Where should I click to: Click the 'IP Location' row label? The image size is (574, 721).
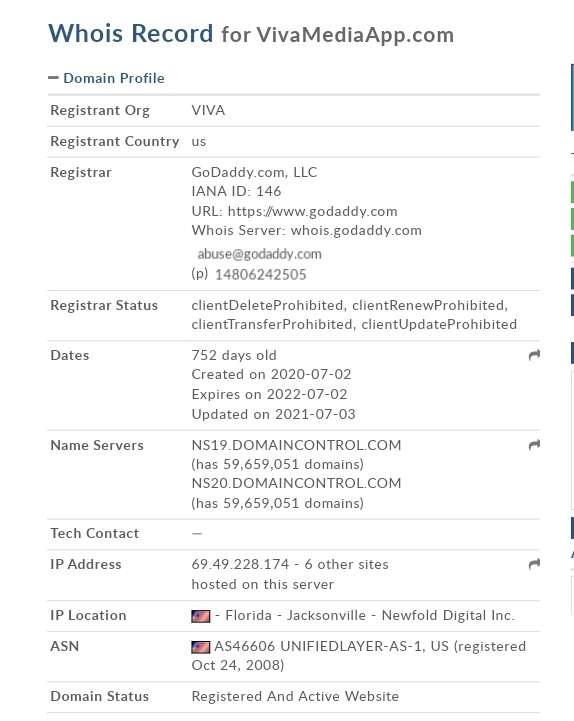point(88,615)
